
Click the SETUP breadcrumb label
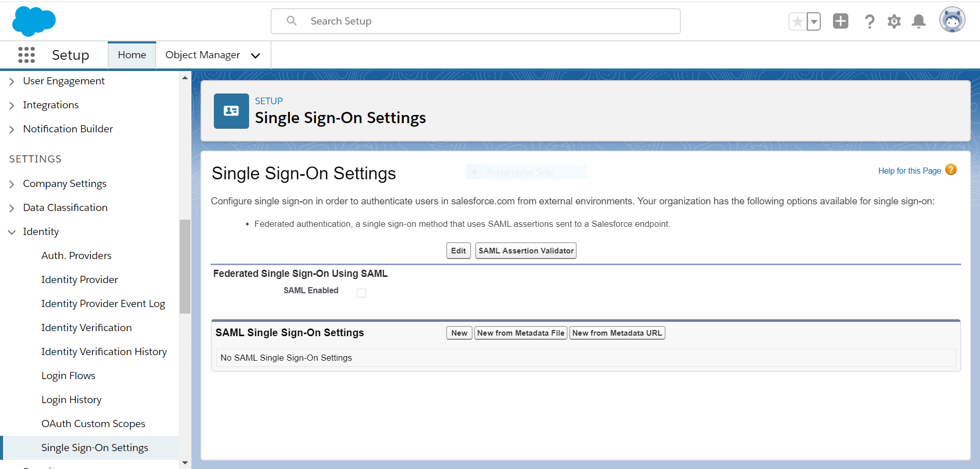pos(269,101)
